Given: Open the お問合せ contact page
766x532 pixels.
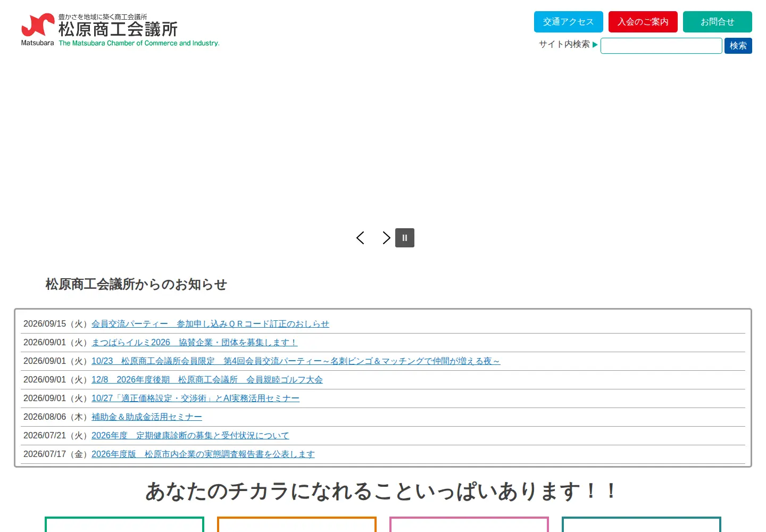Looking at the screenshot, I should pyautogui.click(x=718, y=22).
